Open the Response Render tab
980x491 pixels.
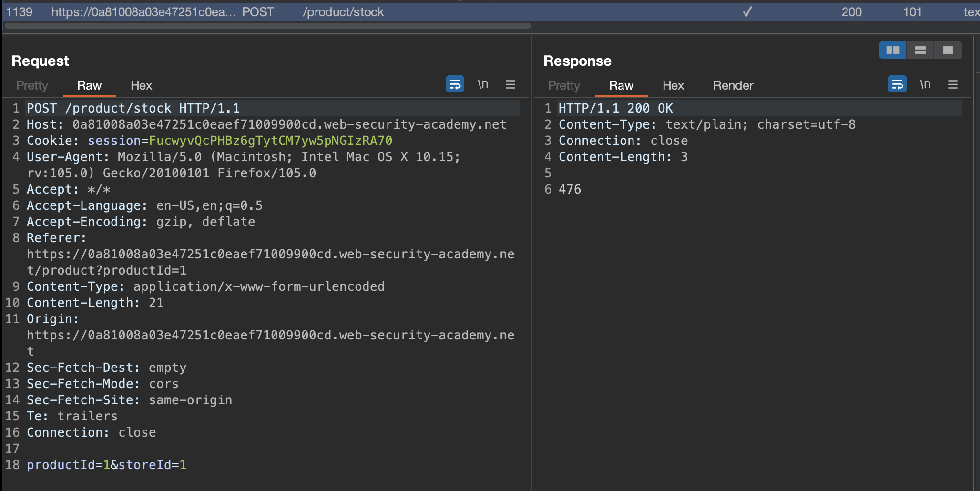[x=733, y=85]
